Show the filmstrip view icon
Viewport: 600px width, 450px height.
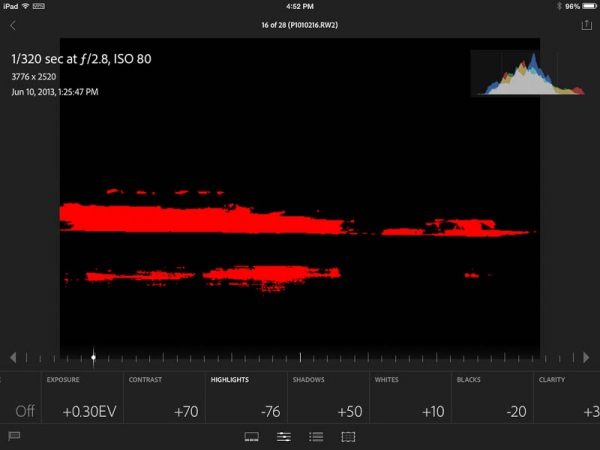[252, 437]
